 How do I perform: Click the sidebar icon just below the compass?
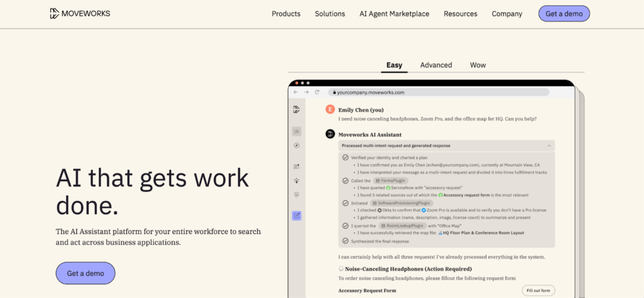pyautogui.click(x=297, y=166)
